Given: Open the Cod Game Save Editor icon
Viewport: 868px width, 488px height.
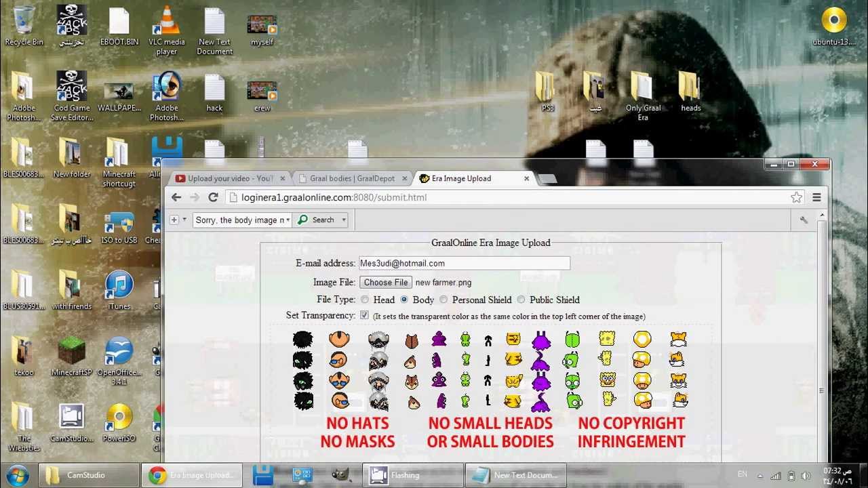Looking at the screenshot, I should (71, 96).
